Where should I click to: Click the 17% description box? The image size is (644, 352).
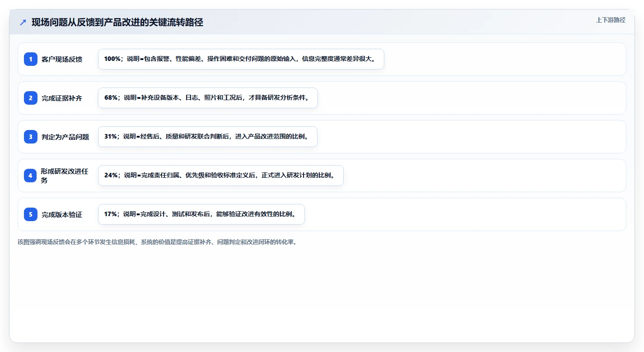tap(201, 214)
